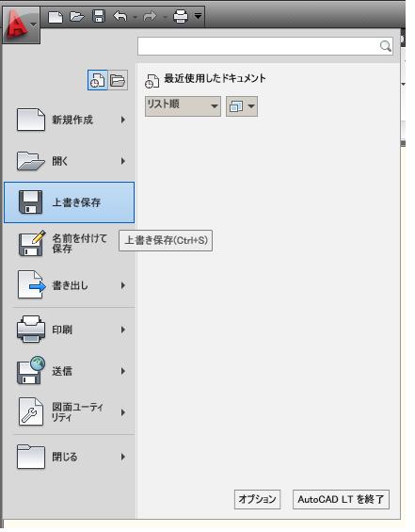Screen dimensions: 415x532
Task: Click the Redo arrow icon in toolbar
Action: (x=150, y=16)
